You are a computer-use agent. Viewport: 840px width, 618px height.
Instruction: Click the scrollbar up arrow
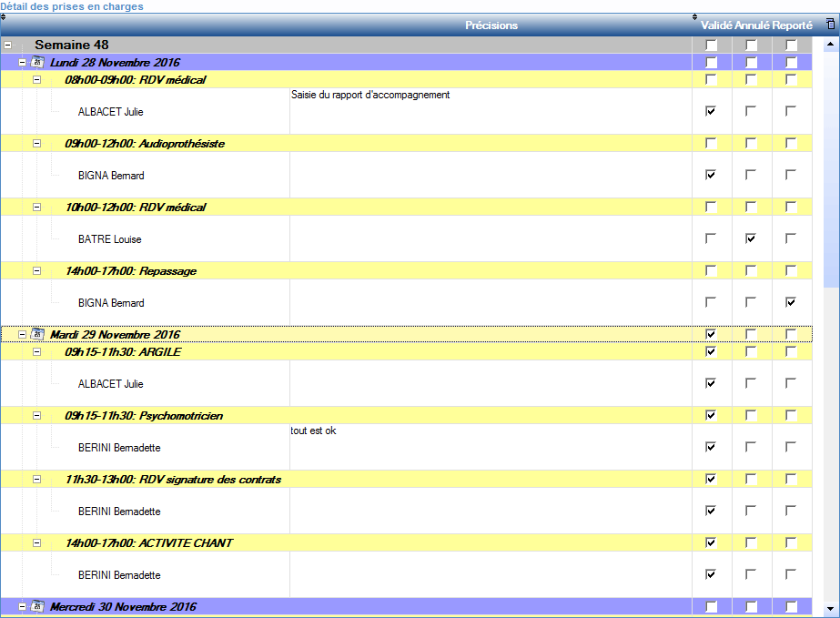click(831, 44)
